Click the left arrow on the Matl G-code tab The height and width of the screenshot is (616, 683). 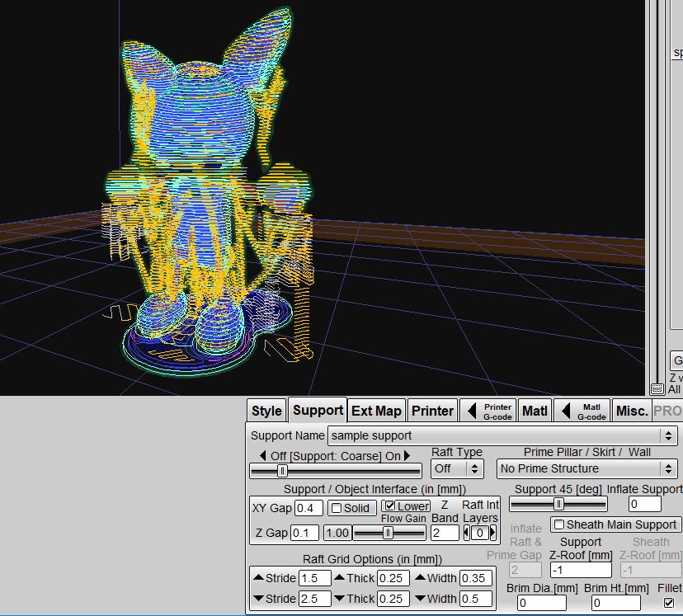[x=566, y=411]
